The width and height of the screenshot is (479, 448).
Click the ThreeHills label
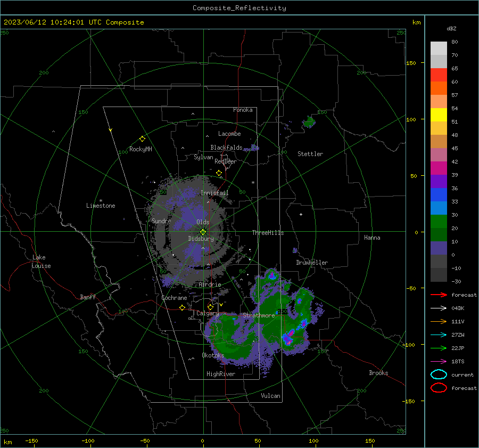click(x=268, y=233)
